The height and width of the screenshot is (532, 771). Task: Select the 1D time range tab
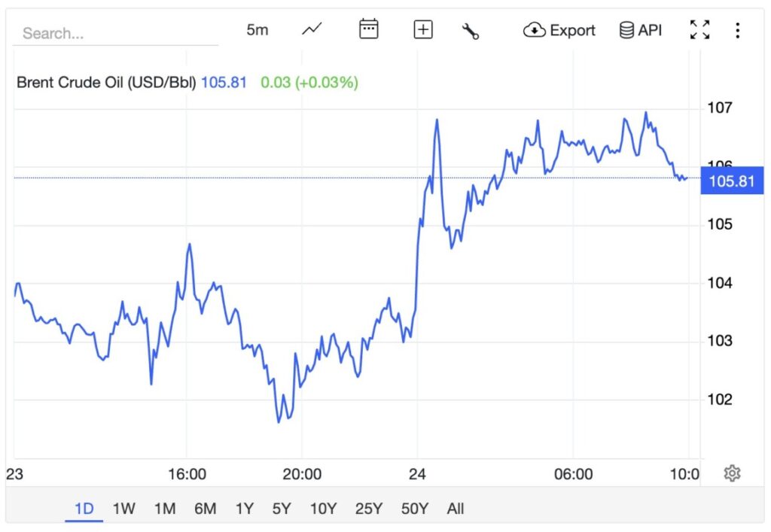click(x=84, y=509)
